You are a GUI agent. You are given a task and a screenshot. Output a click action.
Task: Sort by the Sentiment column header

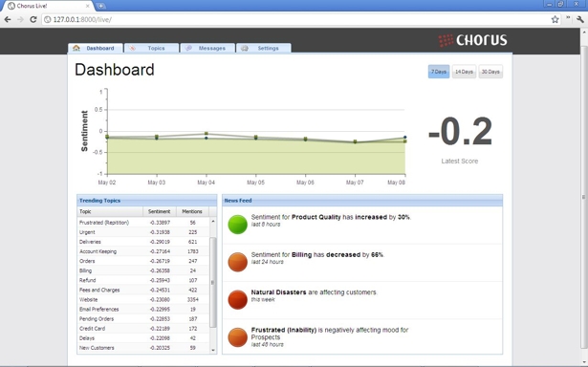[x=160, y=211]
